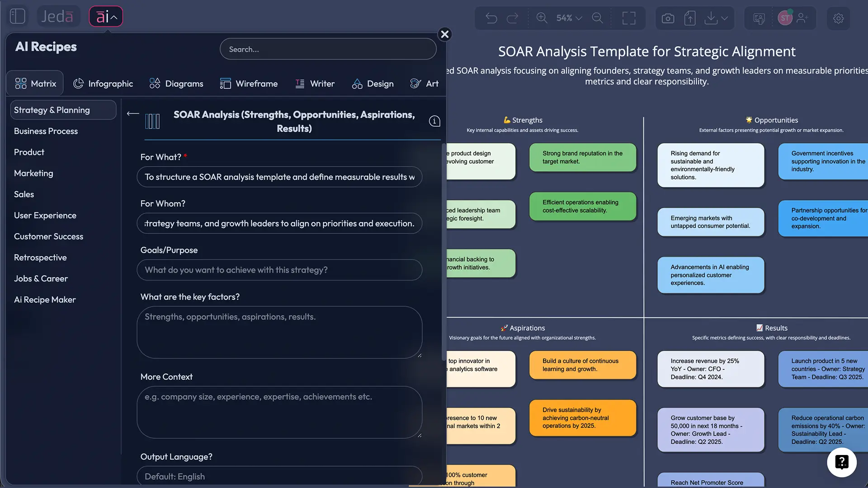
Task: Take a board snapshot with the camera icon
Action: 668,18
